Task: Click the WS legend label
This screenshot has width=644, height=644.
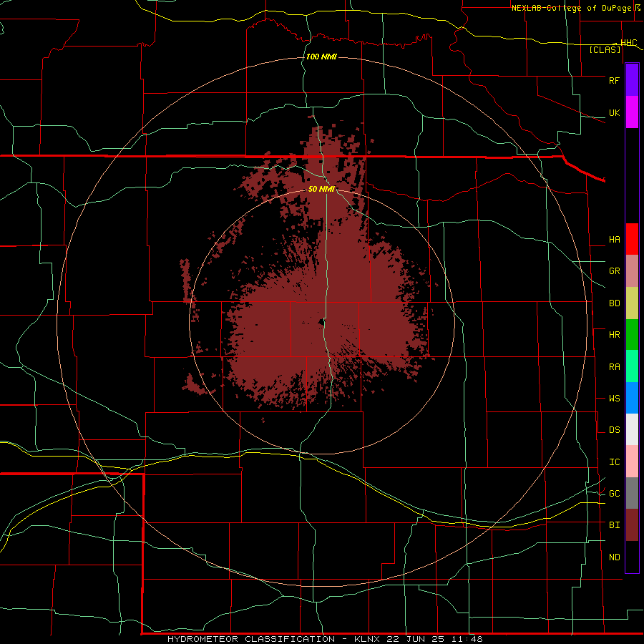Action: coord(615,399)
